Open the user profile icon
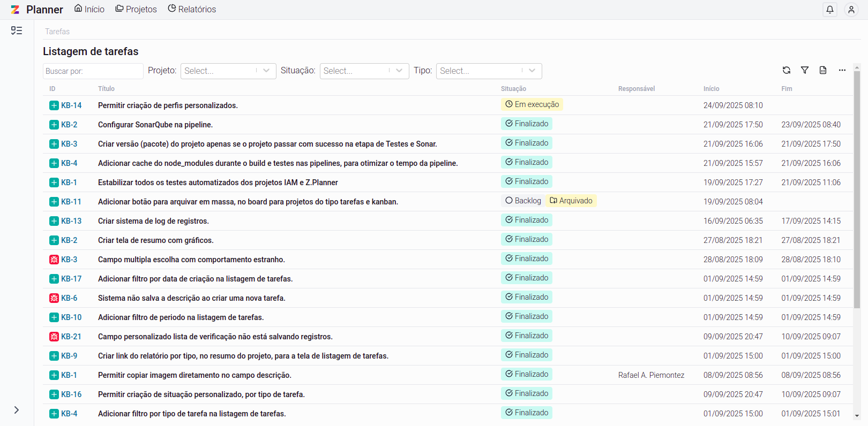The height and width of the screenshot is (426, 868). [x=851, y=10]
